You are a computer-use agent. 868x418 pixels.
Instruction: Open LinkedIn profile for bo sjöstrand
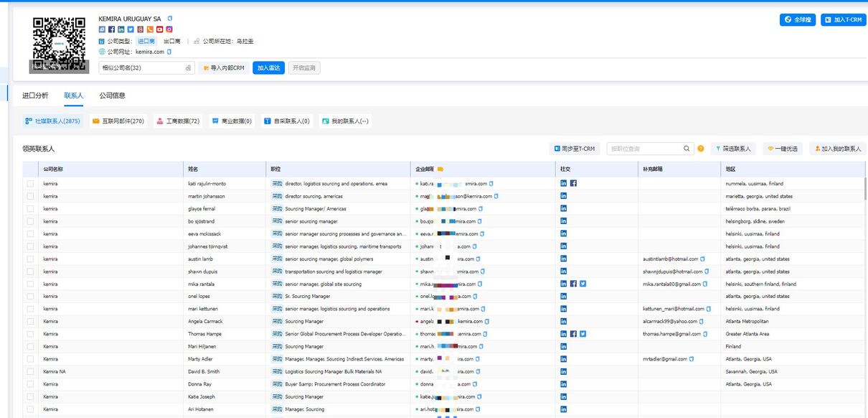564,221
